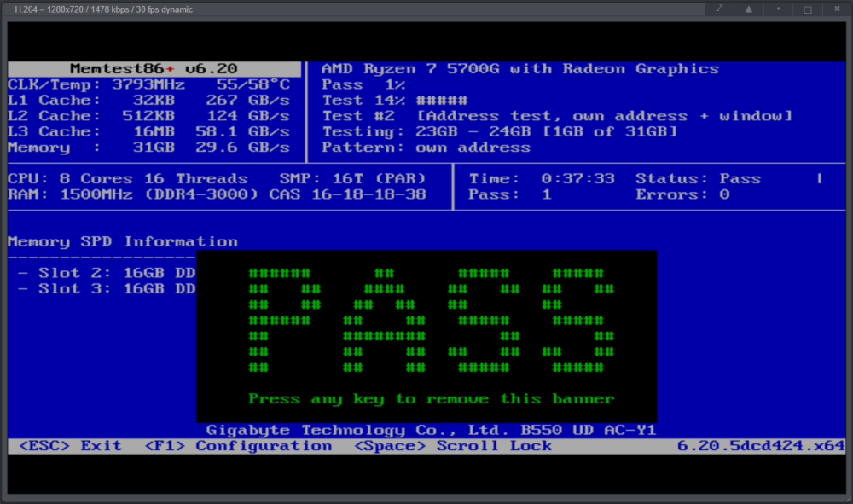The image size is (853, 504).
Task: Click the "<ESC> Exit" footer option
Action: [71, 446]
